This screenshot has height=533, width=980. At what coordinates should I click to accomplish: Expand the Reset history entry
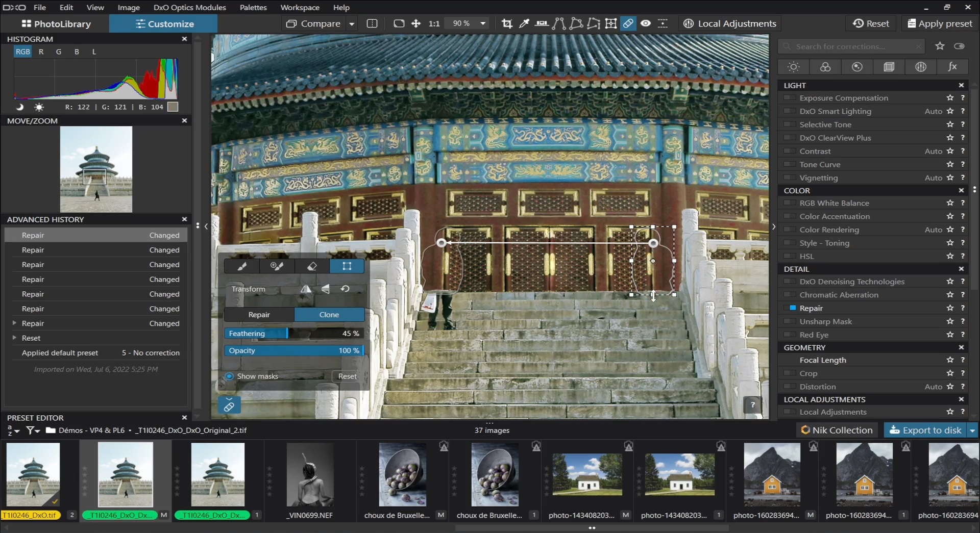(14, 338)
